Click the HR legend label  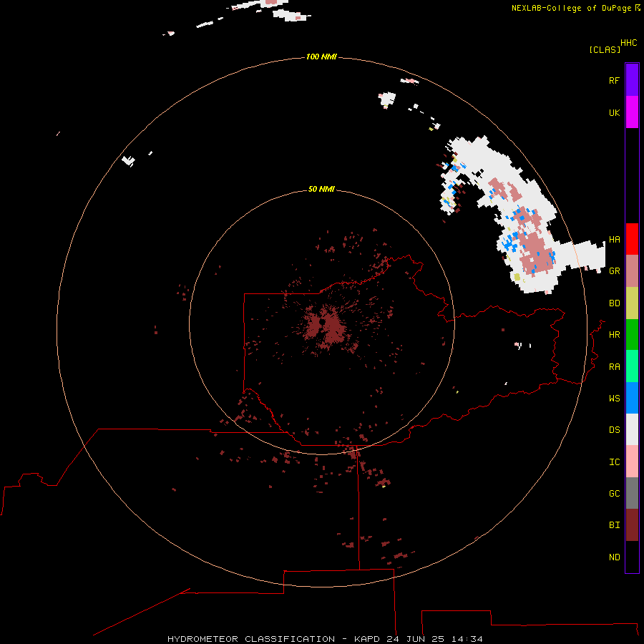(x=614, y=335)
